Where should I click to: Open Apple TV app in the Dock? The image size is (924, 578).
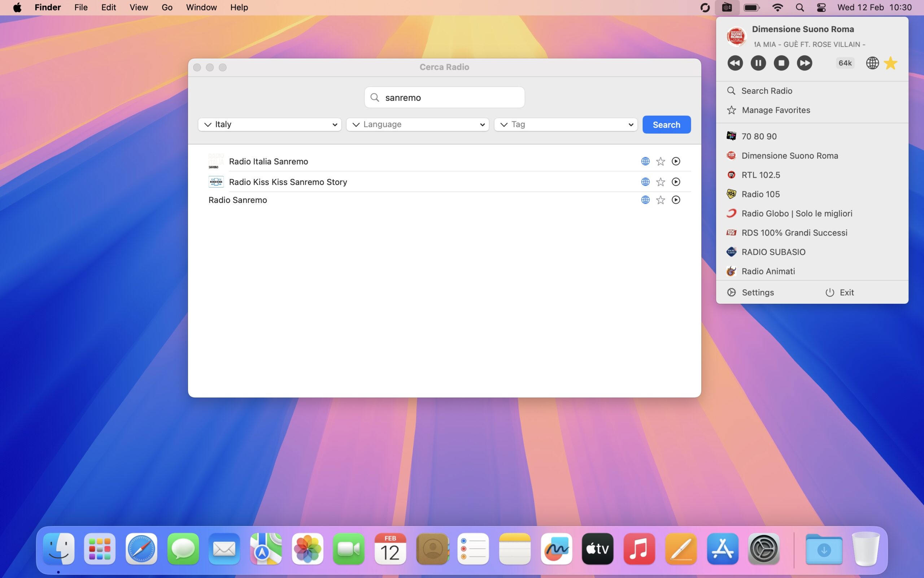click(x=598, y=549)
